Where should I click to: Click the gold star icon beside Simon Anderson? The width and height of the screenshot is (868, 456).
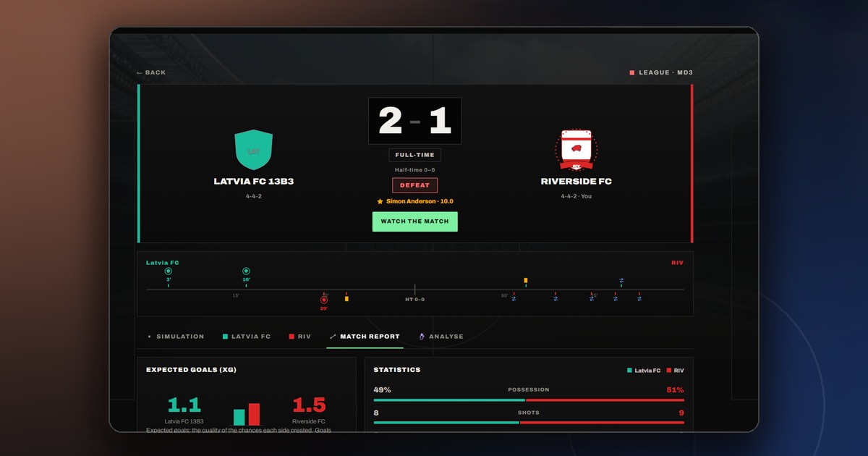380,201
